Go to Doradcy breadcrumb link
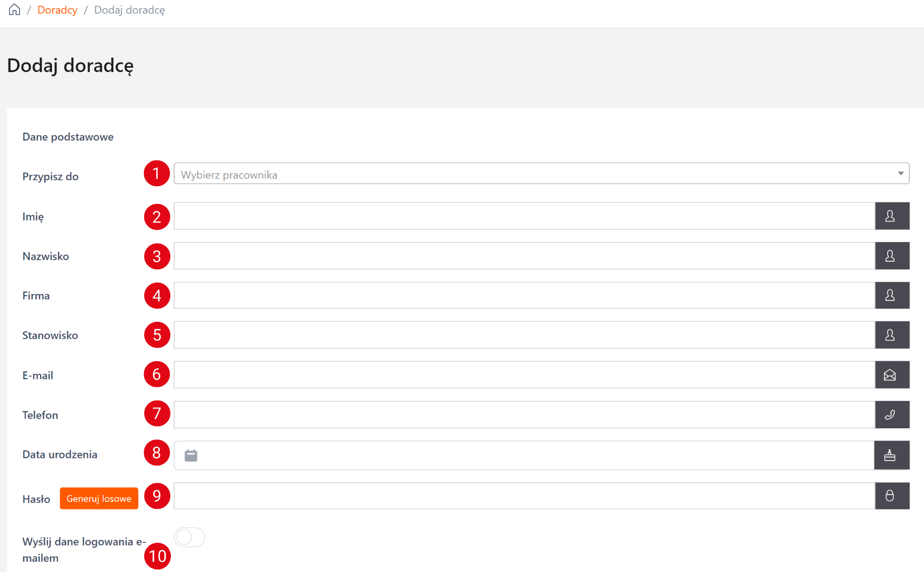The image size is (924, 572). 57,10
